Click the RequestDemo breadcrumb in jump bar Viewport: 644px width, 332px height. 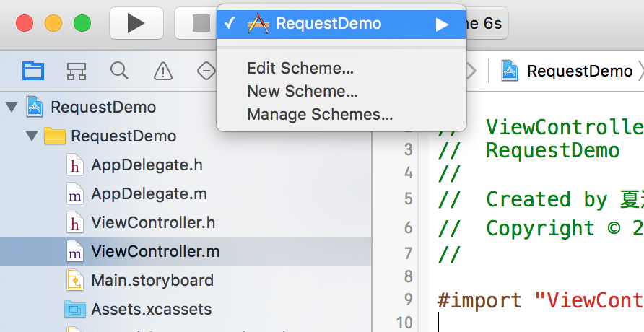click(x=579, y=71)
